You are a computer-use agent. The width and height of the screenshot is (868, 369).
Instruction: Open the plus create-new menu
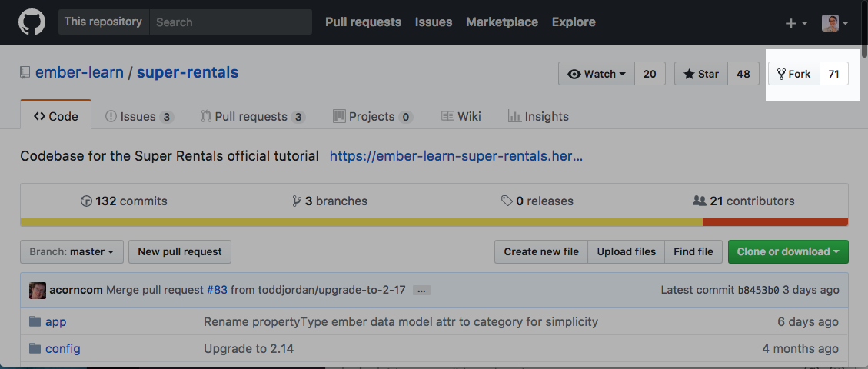[x=796, y=23]
